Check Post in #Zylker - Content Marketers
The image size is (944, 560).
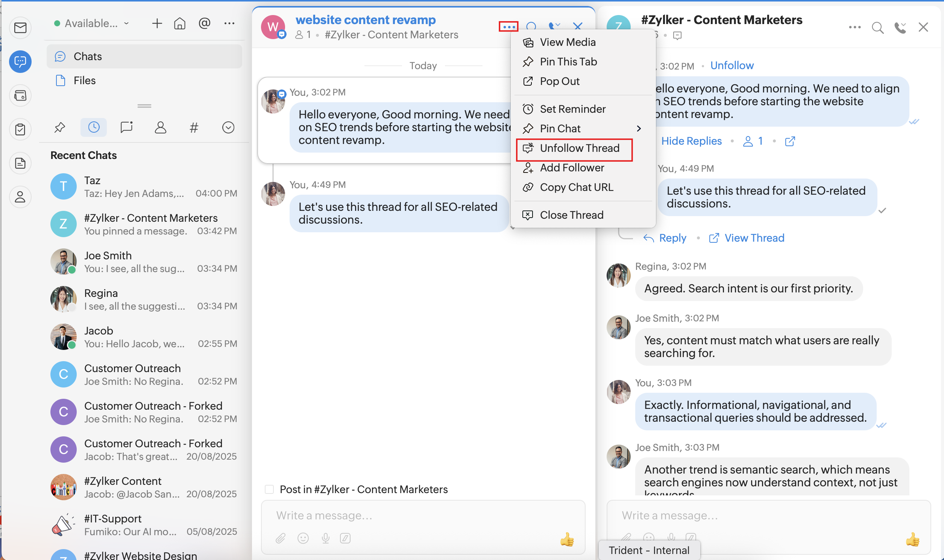pyautogui.click(x=269, y=489)
